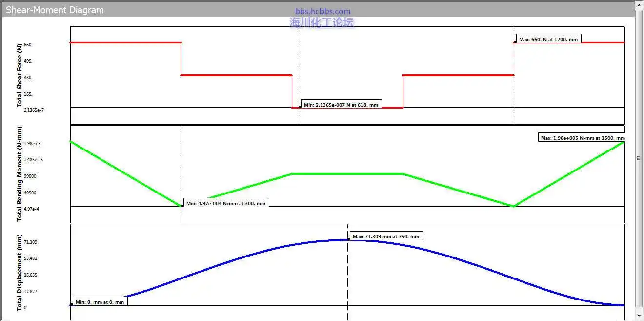Image resolution: width=644 pixels, height=321 pixels.
Task: Click the Total Bending Moment axis title
Action: click(x=20, y=173)
